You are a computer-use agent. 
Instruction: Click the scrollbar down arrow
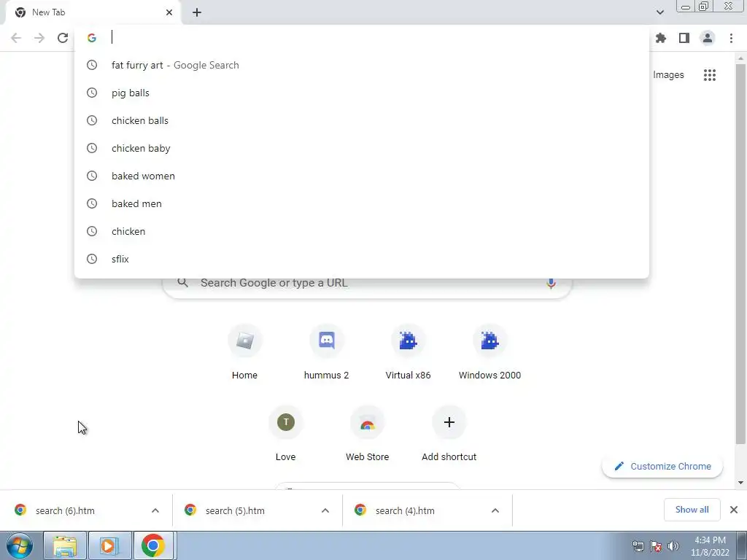[x=740, y=483]
